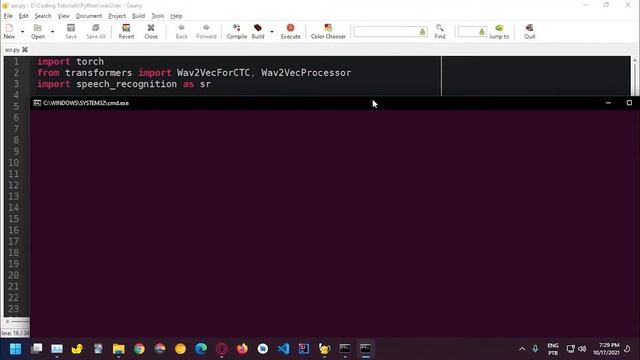Compile the current file
The width and height of the screenshot is (640, 360).
click(x=237, y=31)
